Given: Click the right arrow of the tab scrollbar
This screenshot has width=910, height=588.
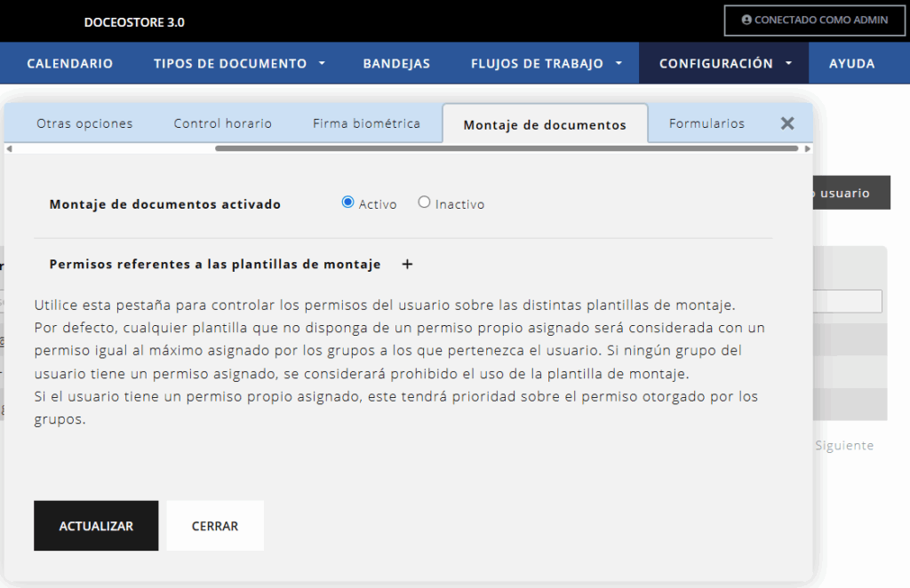Looking at the screenshot, I should tap(807, 148).
